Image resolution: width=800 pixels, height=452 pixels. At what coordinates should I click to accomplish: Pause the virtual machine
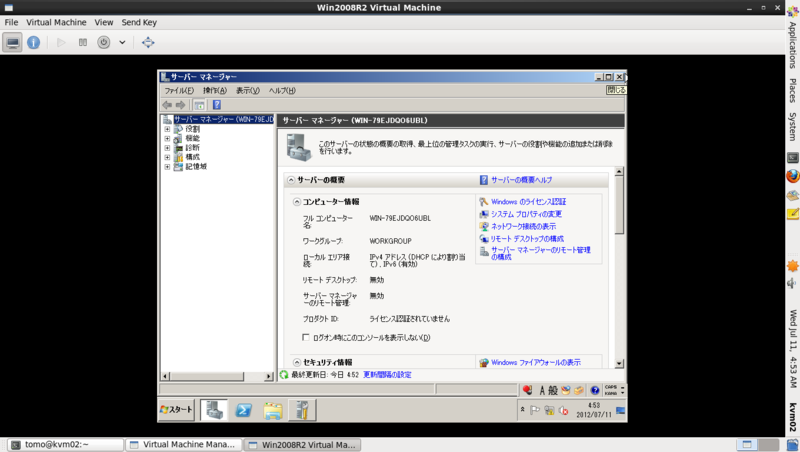83,42
